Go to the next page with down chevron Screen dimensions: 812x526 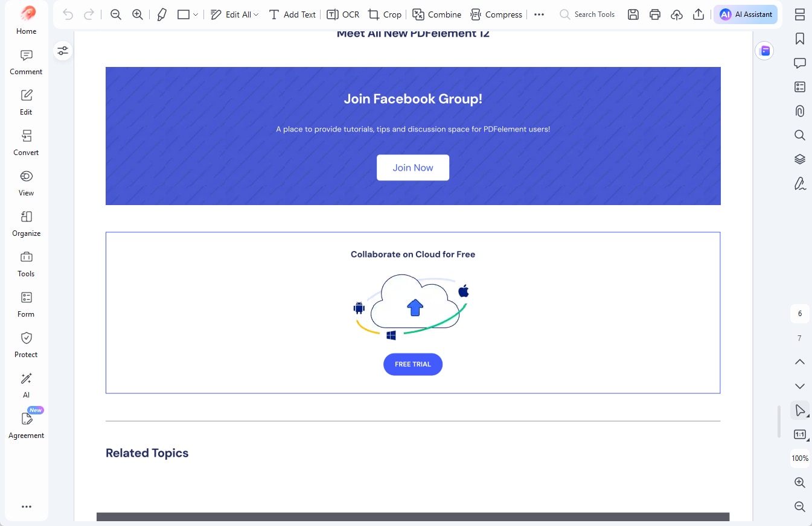[x=800, y=386]
